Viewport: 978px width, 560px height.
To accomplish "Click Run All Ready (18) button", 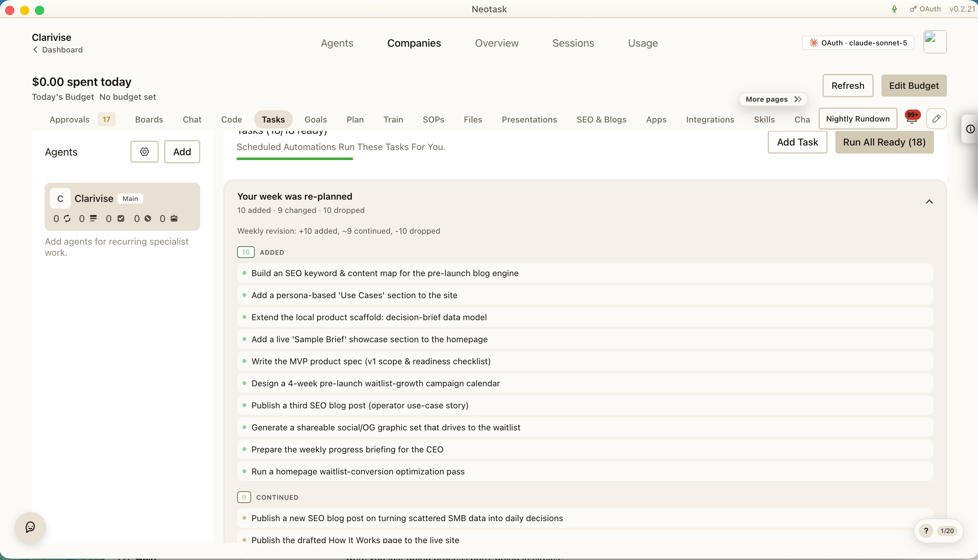I will pyautogui.click(x=884, y=142).
